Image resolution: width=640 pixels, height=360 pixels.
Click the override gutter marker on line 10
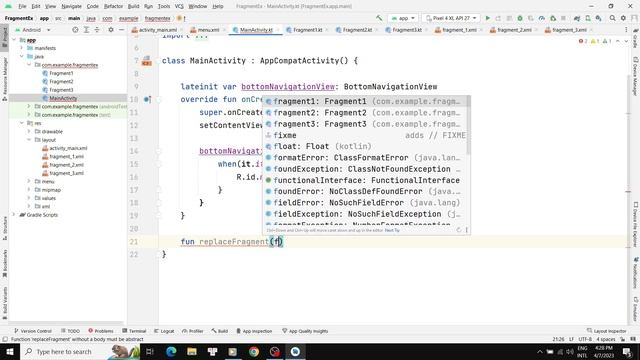(x=147, y=99)
